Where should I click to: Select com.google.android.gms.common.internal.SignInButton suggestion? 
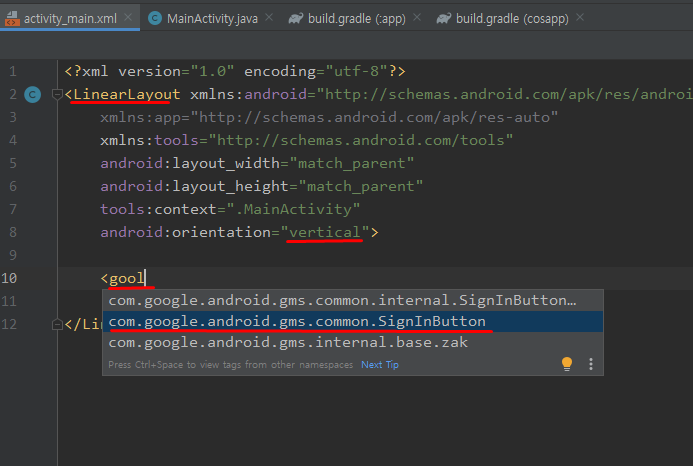(x=353, y=301)
